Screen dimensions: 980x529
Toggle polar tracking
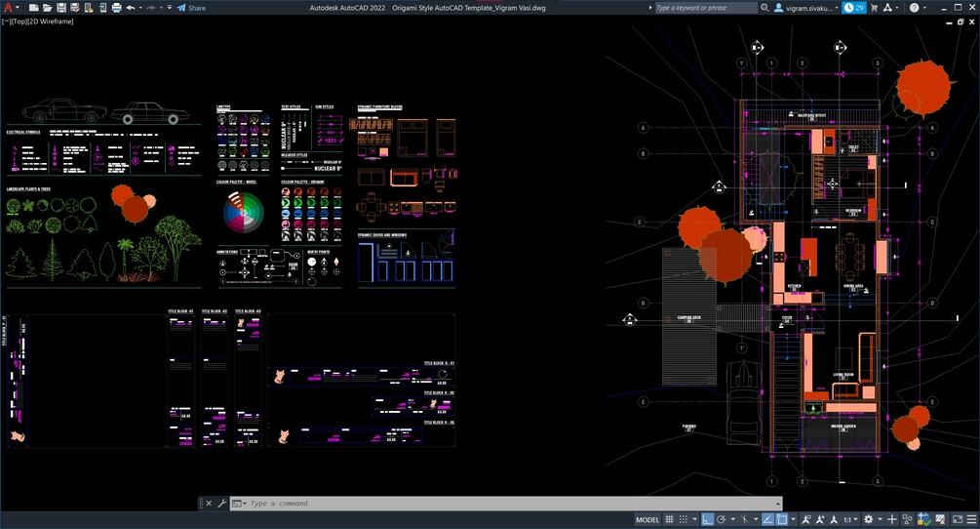click(722, 519)
